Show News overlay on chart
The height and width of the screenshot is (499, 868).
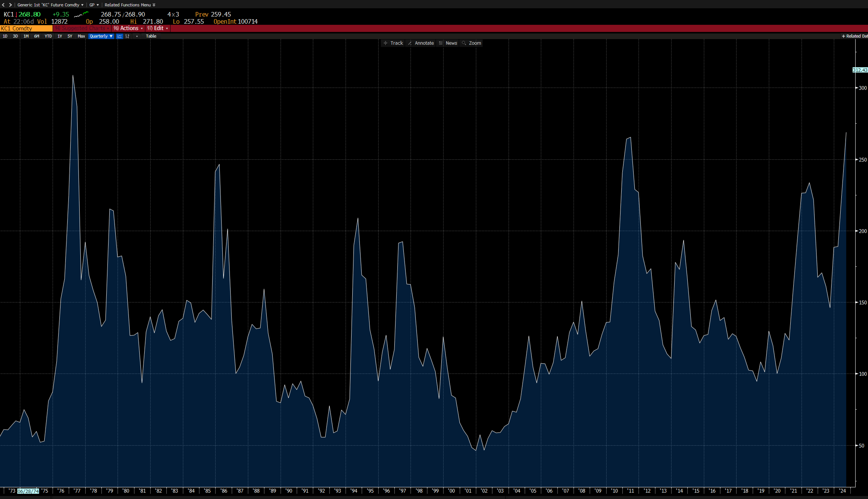pos(448,43)
